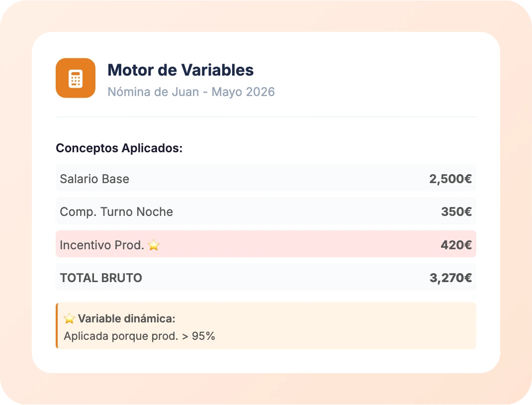Viewport: 532px width, 405px height.
Task: Click the 3,270€ gross total amount
Action: (450, 278)
